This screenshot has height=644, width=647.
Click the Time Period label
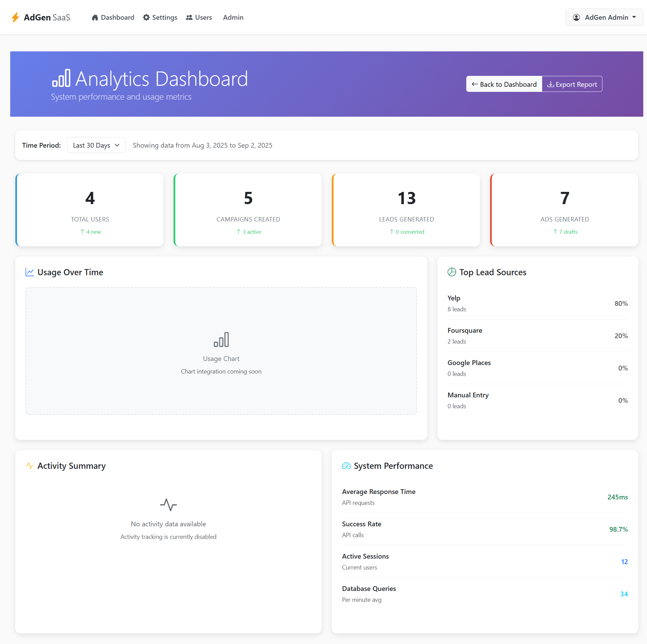click(x=42, y=145)
